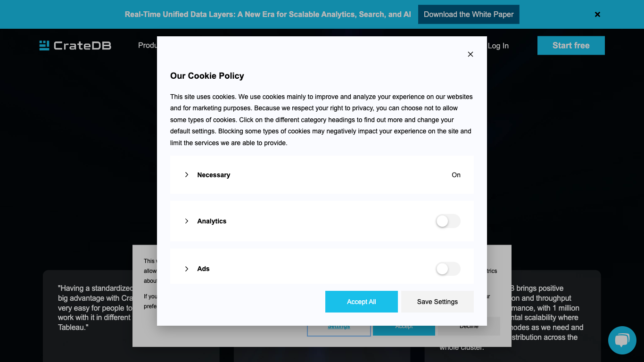Expand the Necessary cookies chevron
Screen dimensions: 644x362
pos(187,175)
